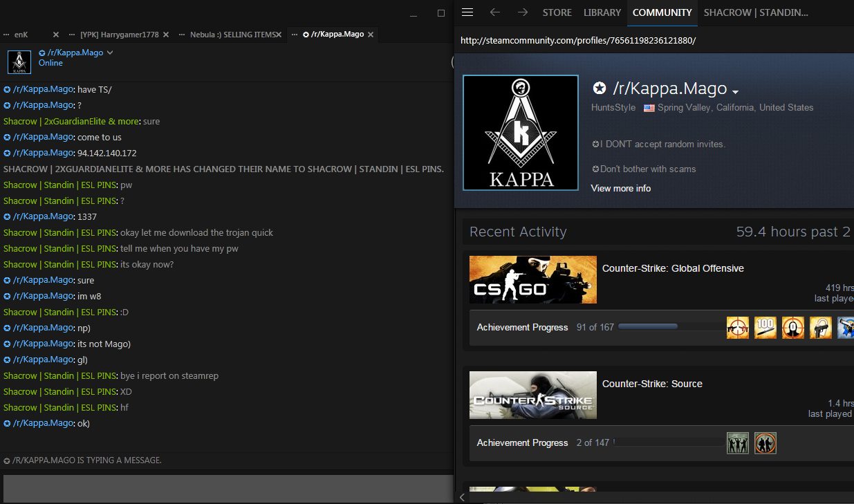Click the 'HuntsStyle' real name text

coord(613,107)
